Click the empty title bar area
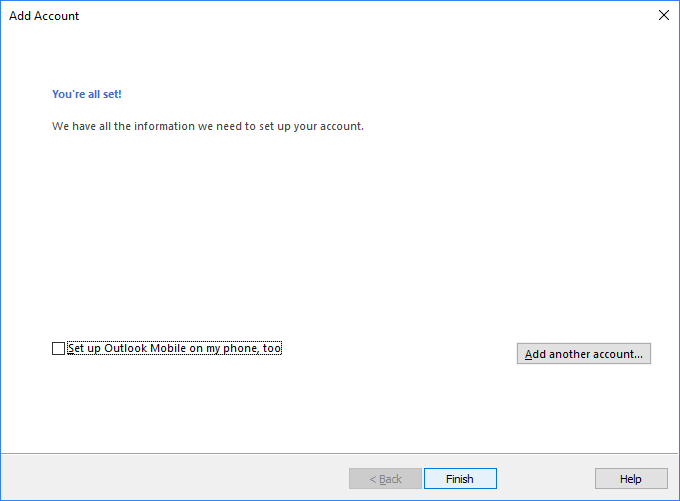 [350, 16]
